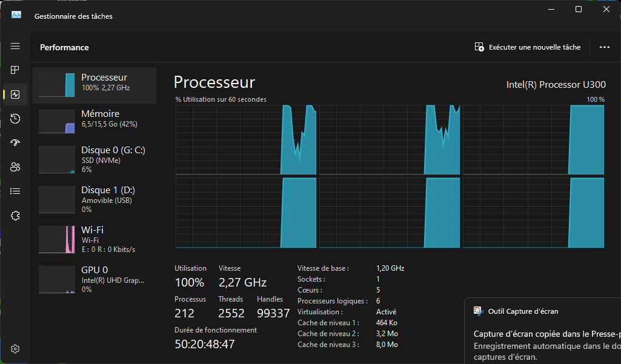Click Exécuter une nouvelle tâche
Viewport: 621px width, 364px height.
(528, 47)
